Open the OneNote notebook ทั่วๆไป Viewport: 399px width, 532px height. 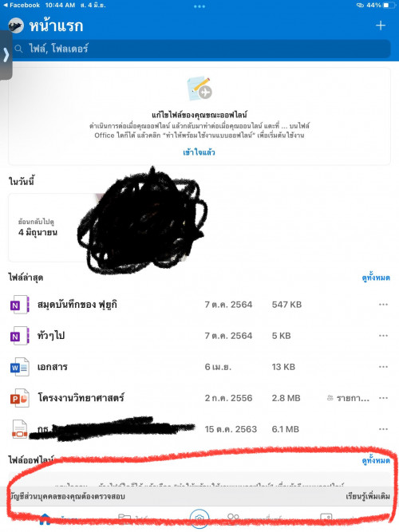51,336
